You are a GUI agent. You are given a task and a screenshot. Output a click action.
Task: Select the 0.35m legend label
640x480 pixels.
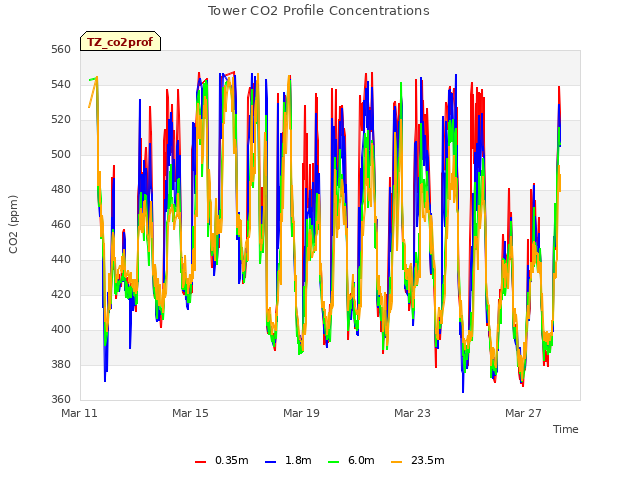tap(231, 460)
